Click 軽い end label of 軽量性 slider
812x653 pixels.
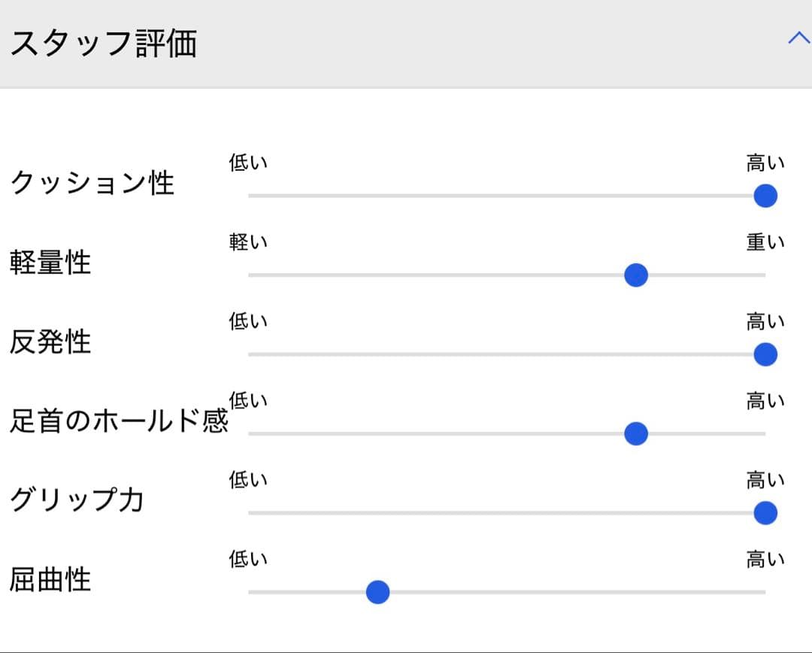coord(248,242)
